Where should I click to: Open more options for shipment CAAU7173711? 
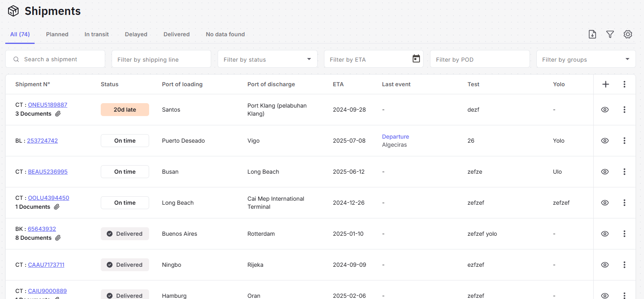pyautogui.click(x=624, y=265)
